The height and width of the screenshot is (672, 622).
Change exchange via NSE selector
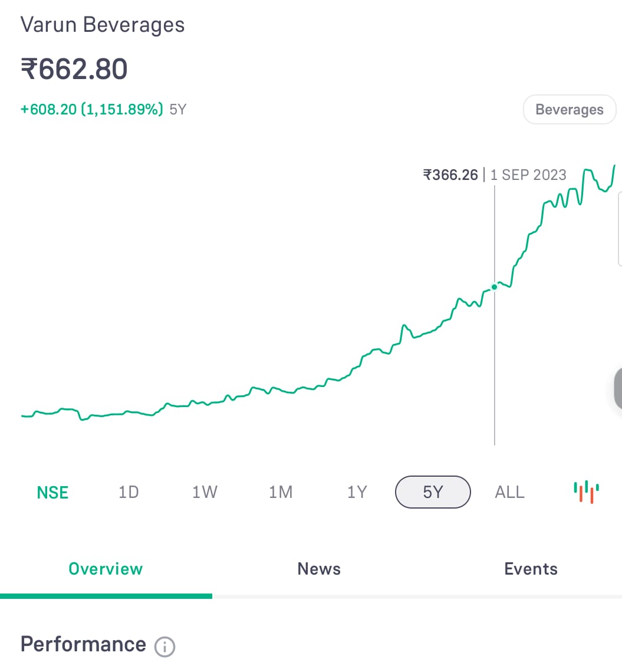(x=52, y=493)
